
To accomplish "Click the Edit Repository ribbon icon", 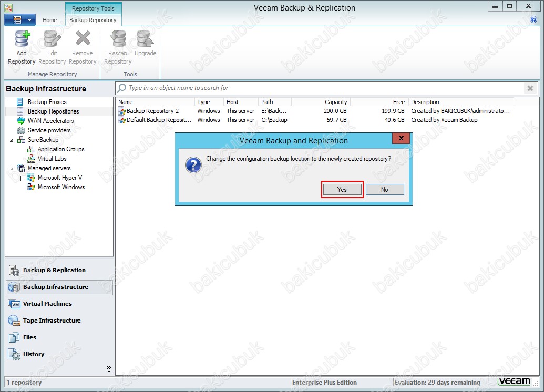I will (x=52, y=38).
